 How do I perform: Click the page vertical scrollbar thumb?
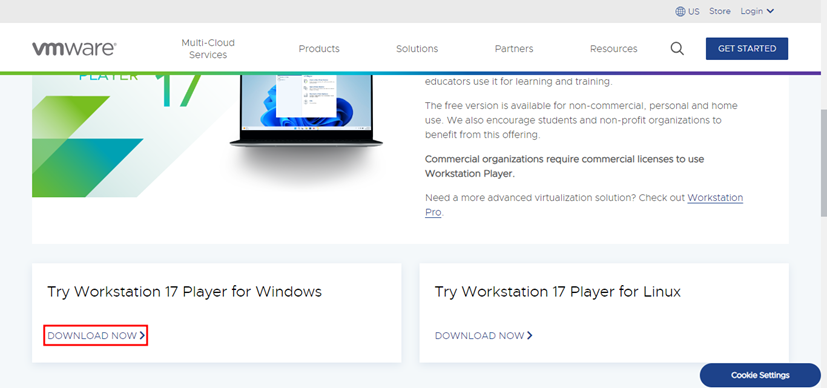coord(823,163)
